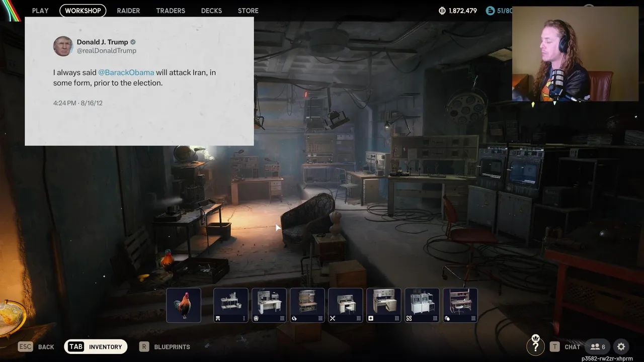Open the level I Workbench station card
The image size is (644, 362).
point(231,305)
